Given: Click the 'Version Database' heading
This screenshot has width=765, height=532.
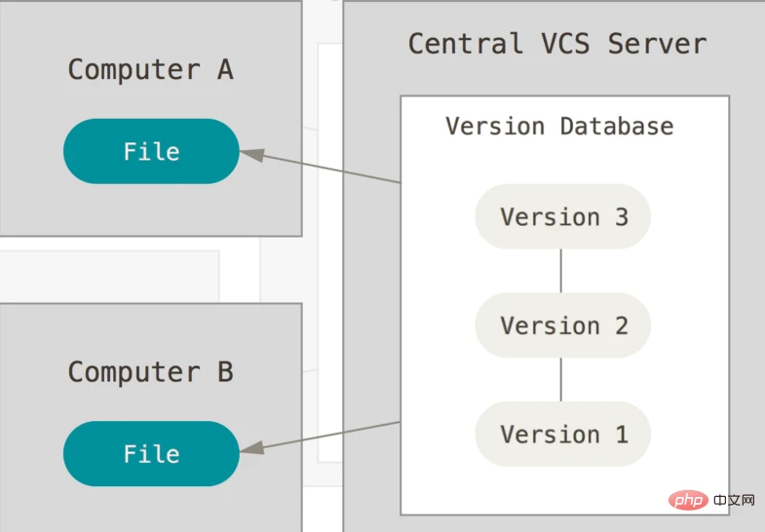Looking at the screenshot, I should pos(559,127).
